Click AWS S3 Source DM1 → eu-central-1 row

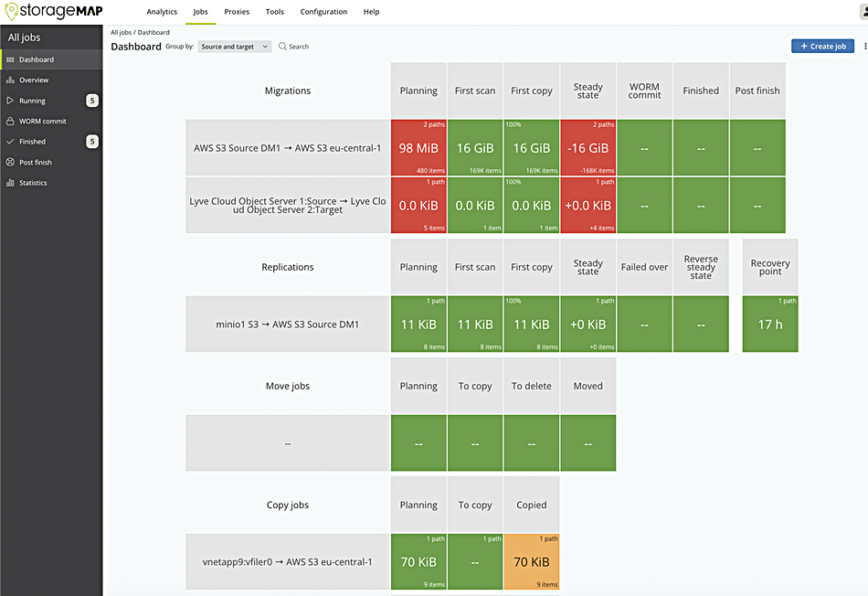[287, 148]
